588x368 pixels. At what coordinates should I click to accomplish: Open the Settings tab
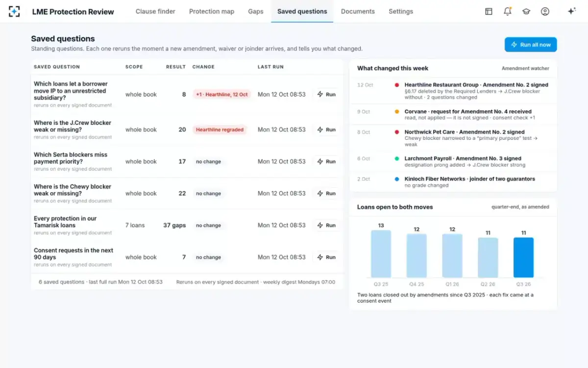pyautogui.click(x=401, y=11)
